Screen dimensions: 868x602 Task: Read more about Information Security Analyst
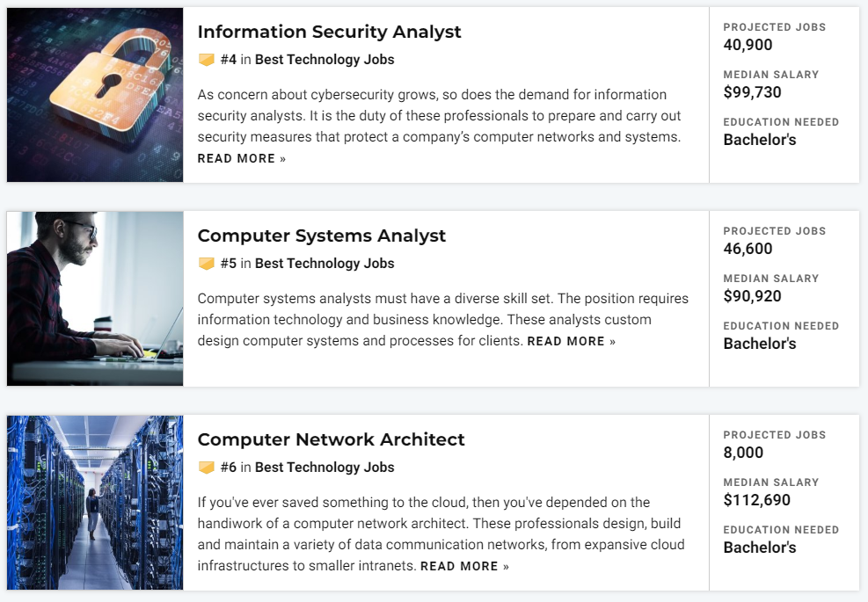(x=241, y=159)
